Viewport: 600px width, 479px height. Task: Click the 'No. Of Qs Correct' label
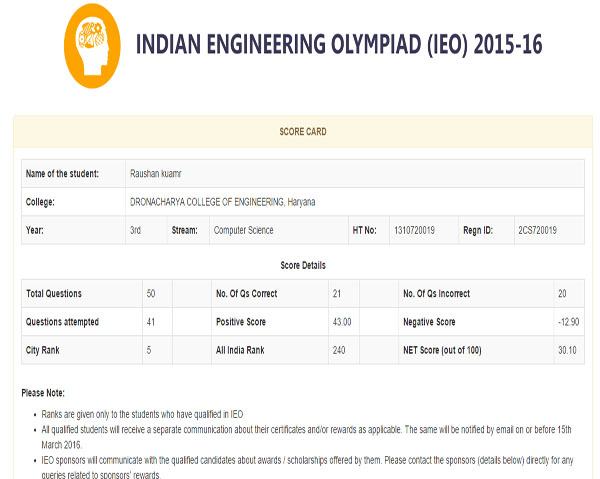(x=246, y=294)
